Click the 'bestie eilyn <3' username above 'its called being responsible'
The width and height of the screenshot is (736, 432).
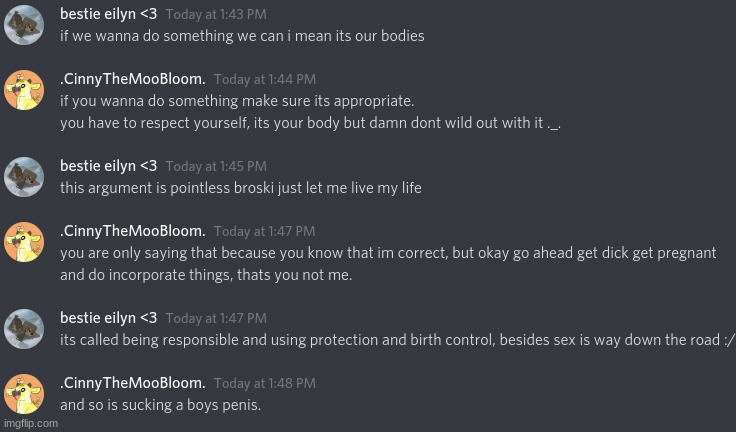click(x=108, y=318)
